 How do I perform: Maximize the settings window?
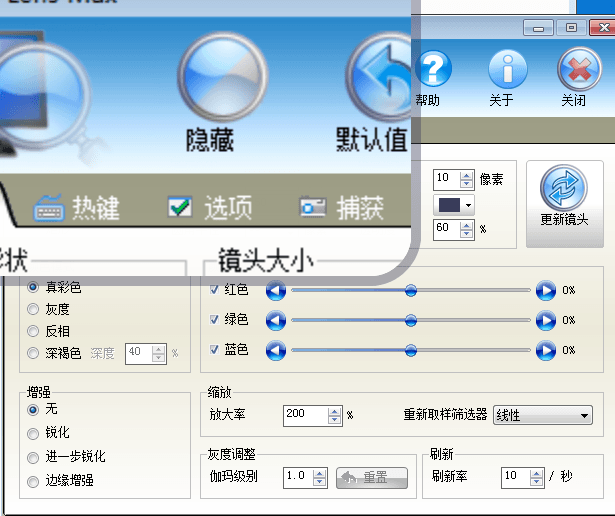tap(571, 28)
